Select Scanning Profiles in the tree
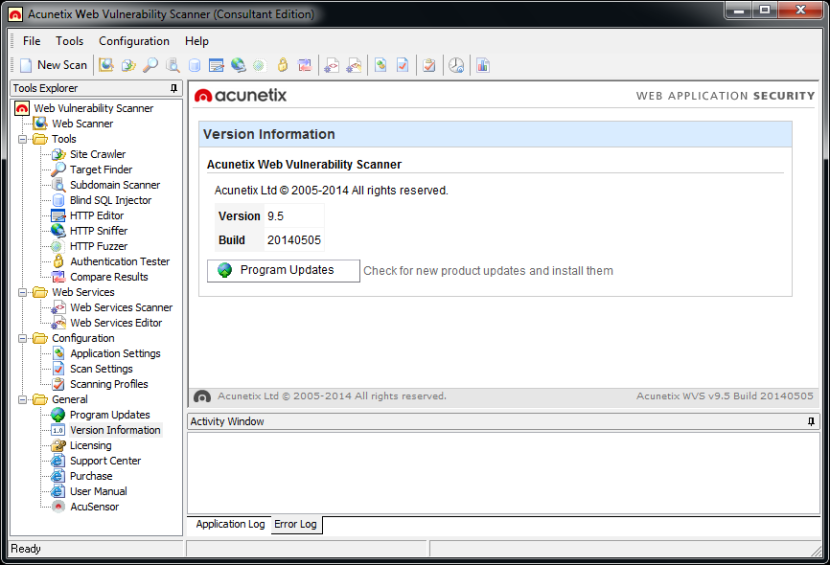The image size is (830, 565). [109, 384]
